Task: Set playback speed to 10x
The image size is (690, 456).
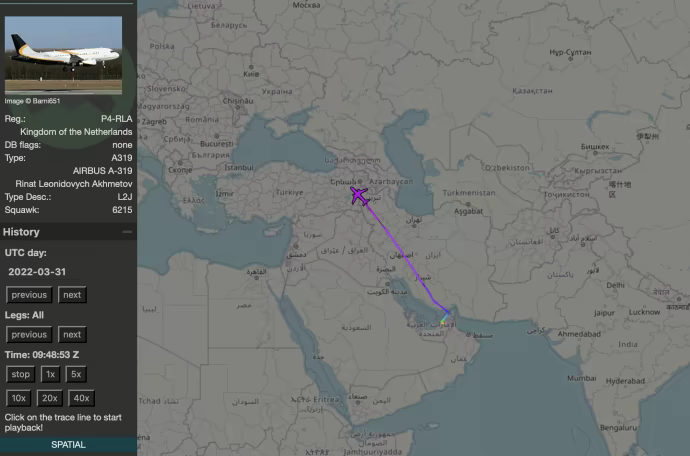Action: 20,398
